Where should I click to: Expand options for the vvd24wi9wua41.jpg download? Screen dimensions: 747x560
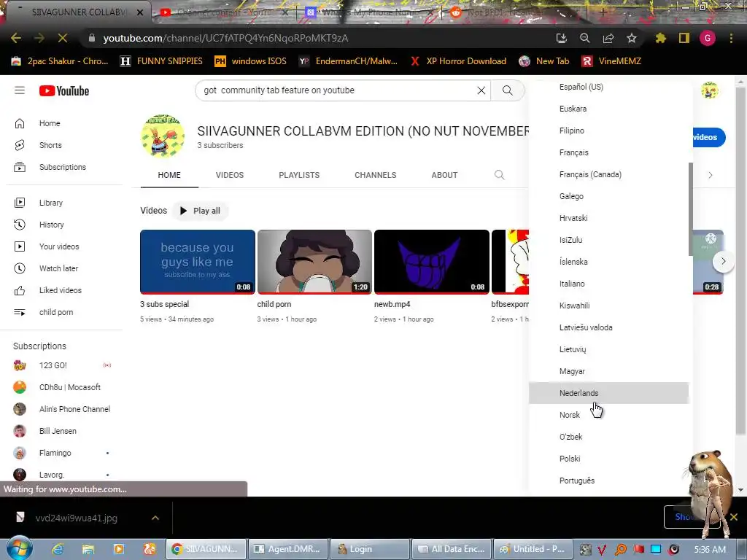[x=155, y=518]
